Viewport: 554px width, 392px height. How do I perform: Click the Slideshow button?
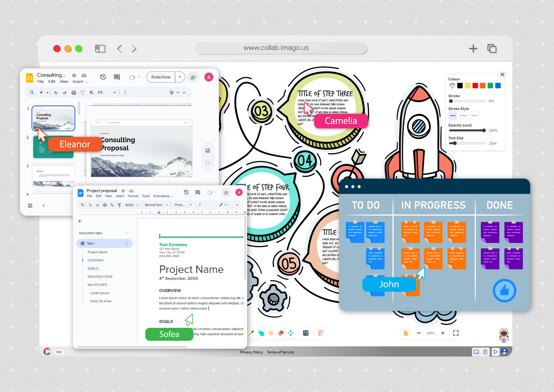(x=161, y=77)
